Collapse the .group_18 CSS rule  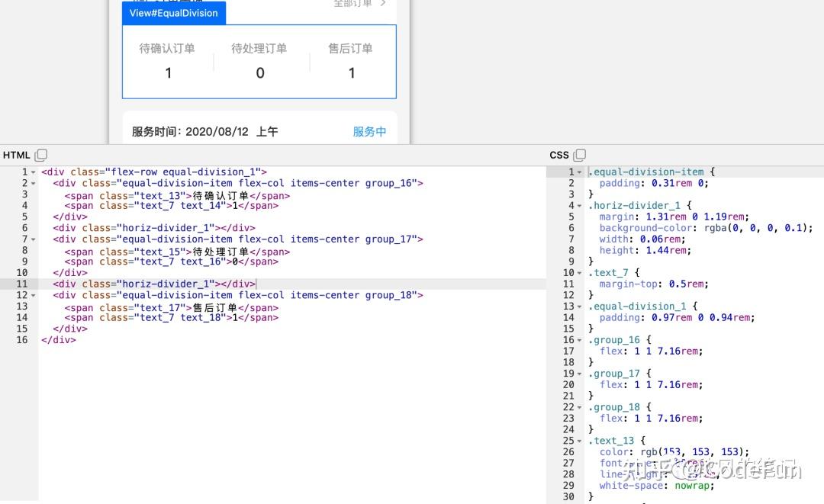578,407
